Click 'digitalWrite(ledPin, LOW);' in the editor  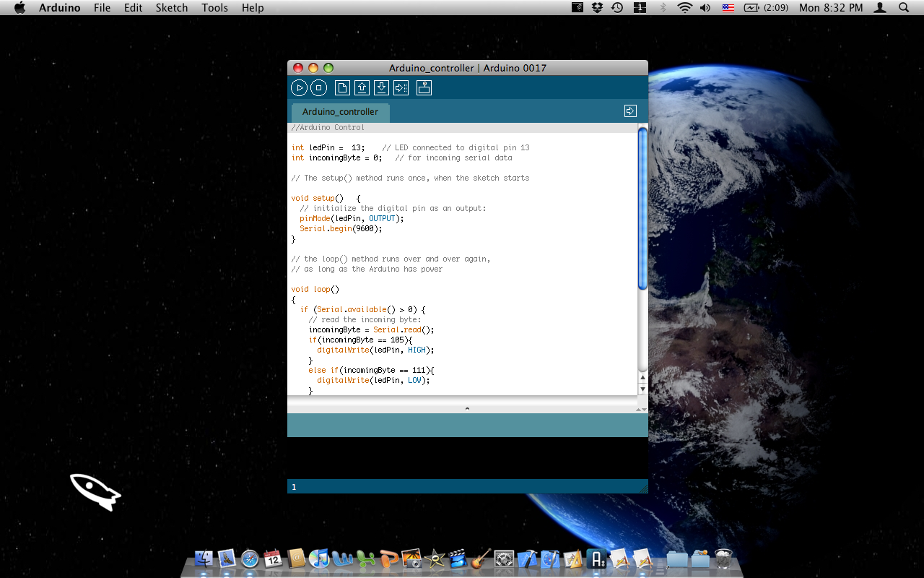[373, 380]
